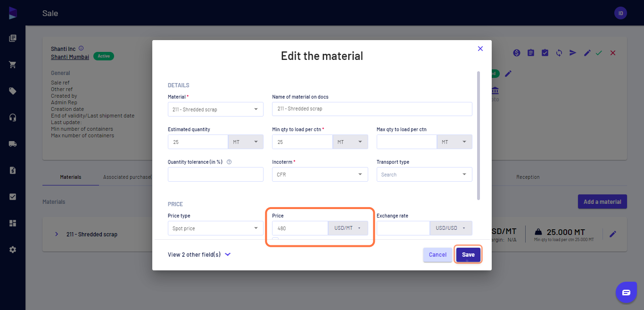
Task: Click the bank building icon
Action: click(495, 91)
